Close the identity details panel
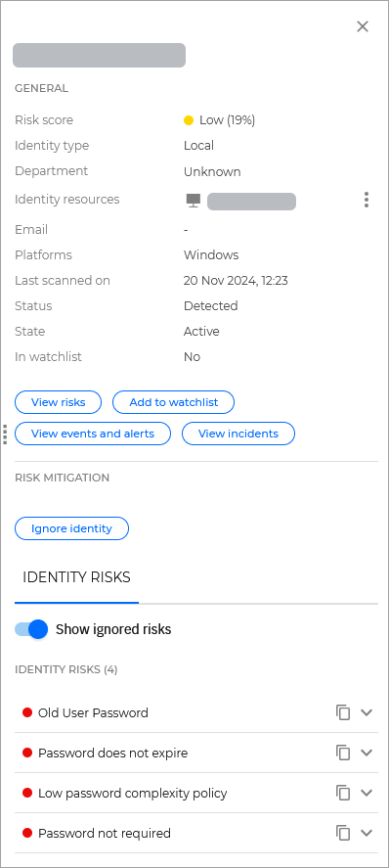The height and width of the screenshot is (868, 389). click(363, 26)
